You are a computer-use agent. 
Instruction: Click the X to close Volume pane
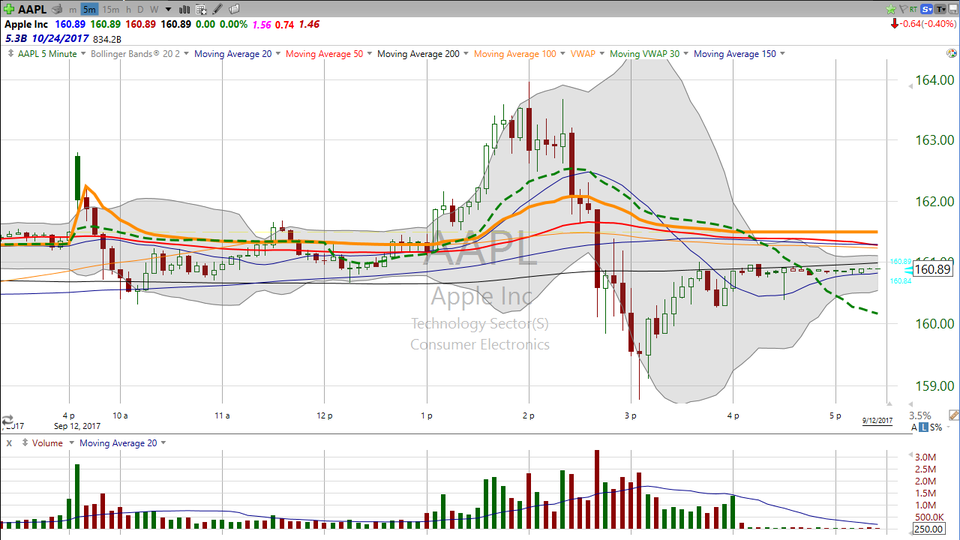9,443
